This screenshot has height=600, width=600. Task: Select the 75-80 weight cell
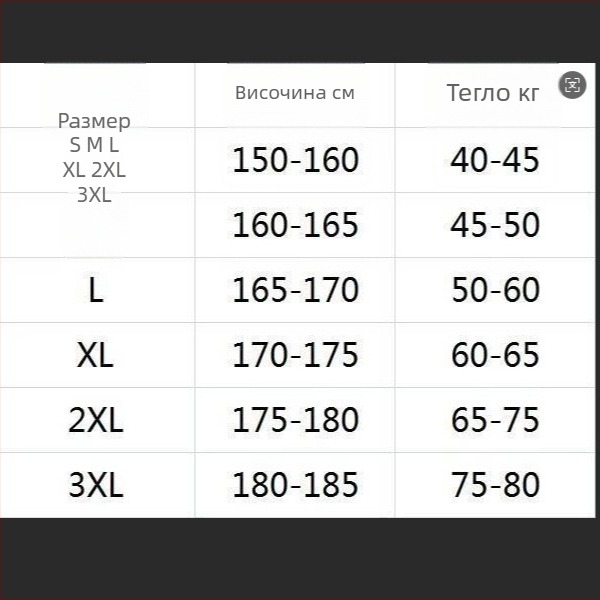(x=495, y=486)
